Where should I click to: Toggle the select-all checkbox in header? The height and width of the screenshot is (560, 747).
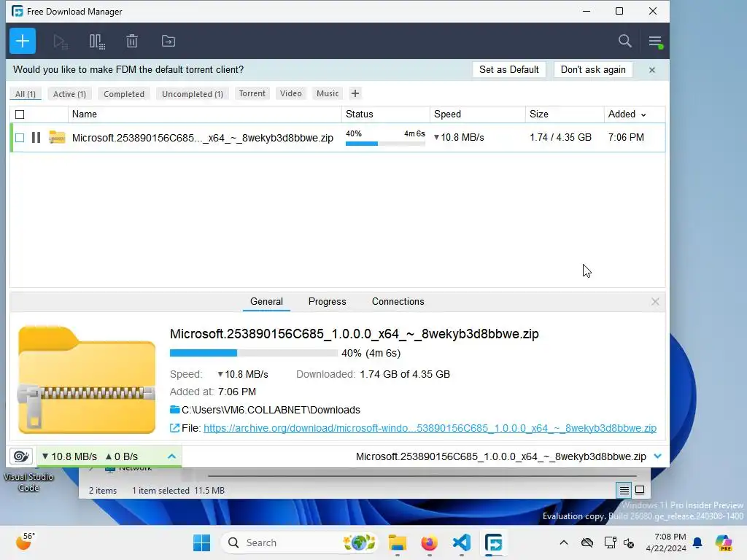click(x=20, y=114)
